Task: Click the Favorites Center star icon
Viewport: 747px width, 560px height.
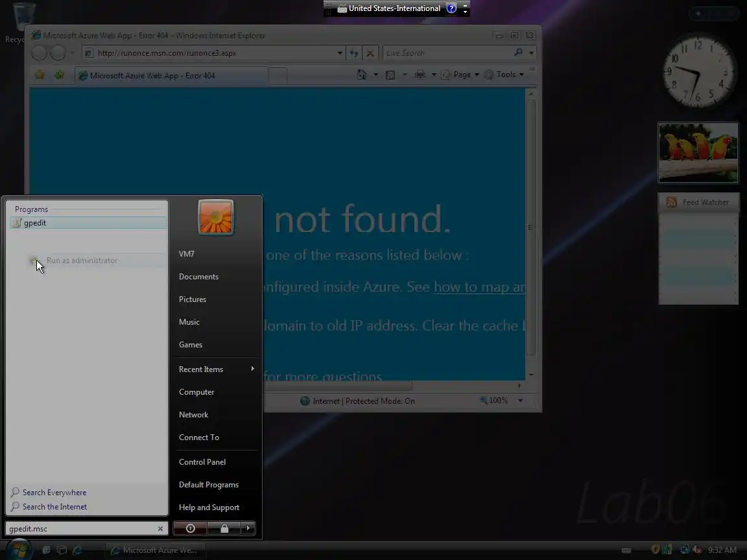Action: (x=40, y=75)
